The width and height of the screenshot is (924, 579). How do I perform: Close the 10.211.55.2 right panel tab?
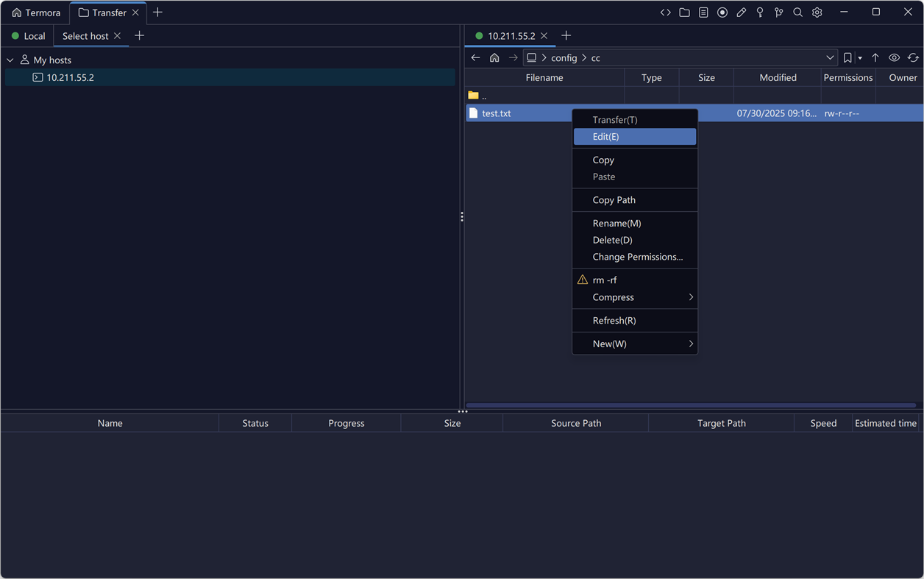(544, 36)
